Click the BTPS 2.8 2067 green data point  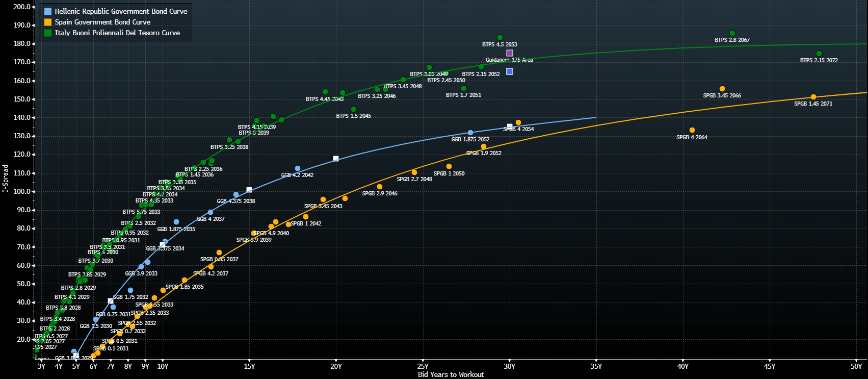click(732, 33)
